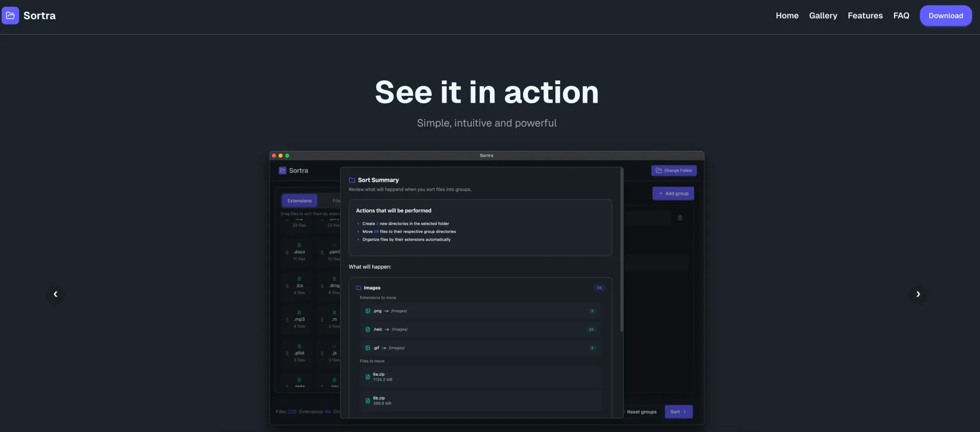Click the '.dmg' extension tile
Image resolution: width=980 pixels, height=432 pixels.
tap(329, 286)
